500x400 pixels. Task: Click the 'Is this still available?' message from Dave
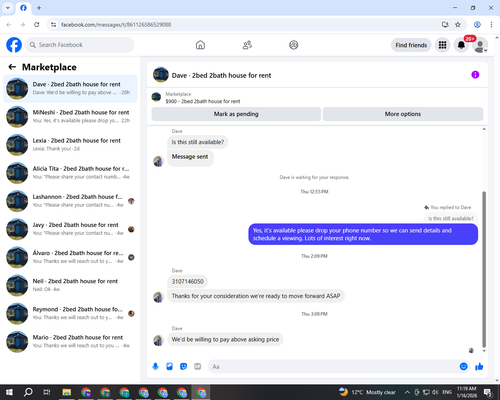198,142
